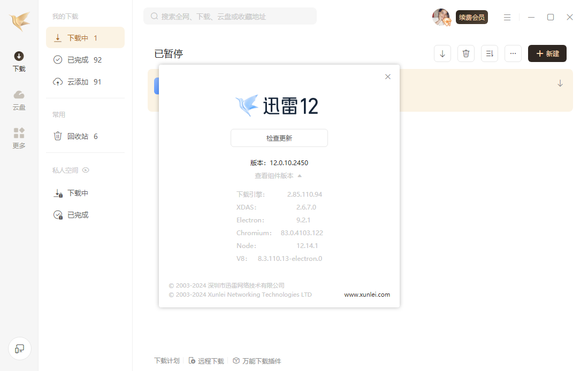The width and height of the screenshot is (588, 371).
Task: Click the sort order toolbar icon
Action: (489, 53)
